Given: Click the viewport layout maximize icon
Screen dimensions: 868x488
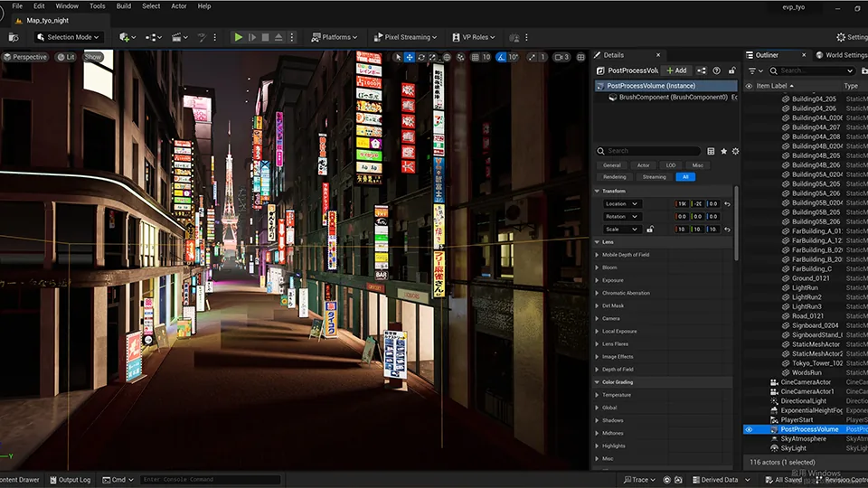Looking at the screenshot, I should coord(580,57).
